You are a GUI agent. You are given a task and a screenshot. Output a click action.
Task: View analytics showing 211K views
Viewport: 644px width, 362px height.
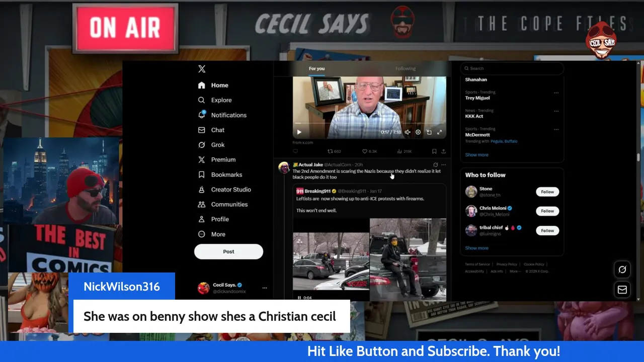[x=405, y=151]
